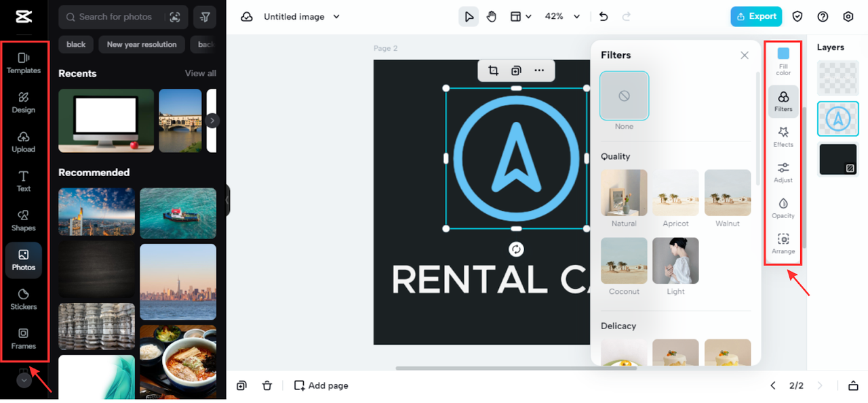868x403 pixels.
Task: Open the Effects panel
Action: tap(783, 136)
